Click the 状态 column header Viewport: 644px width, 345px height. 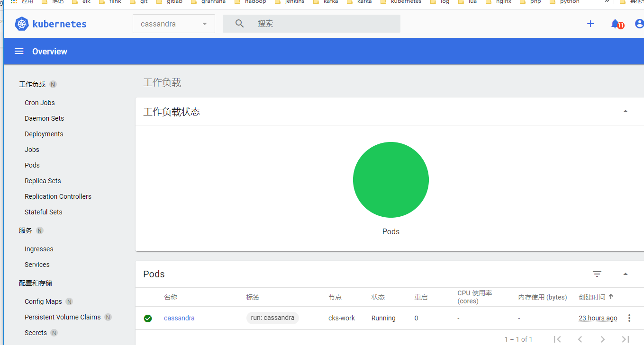point(378,297)
